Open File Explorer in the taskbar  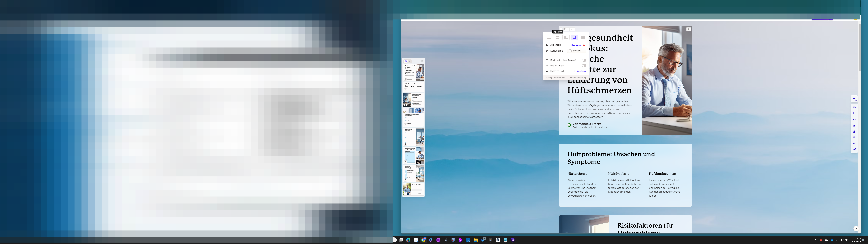(x=475, y=240)
